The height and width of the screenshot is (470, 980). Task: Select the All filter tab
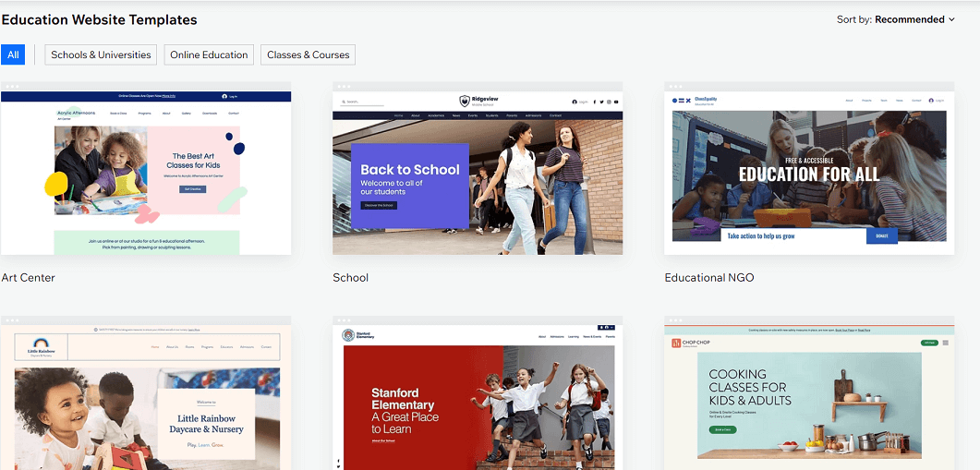tap(13, 54)
